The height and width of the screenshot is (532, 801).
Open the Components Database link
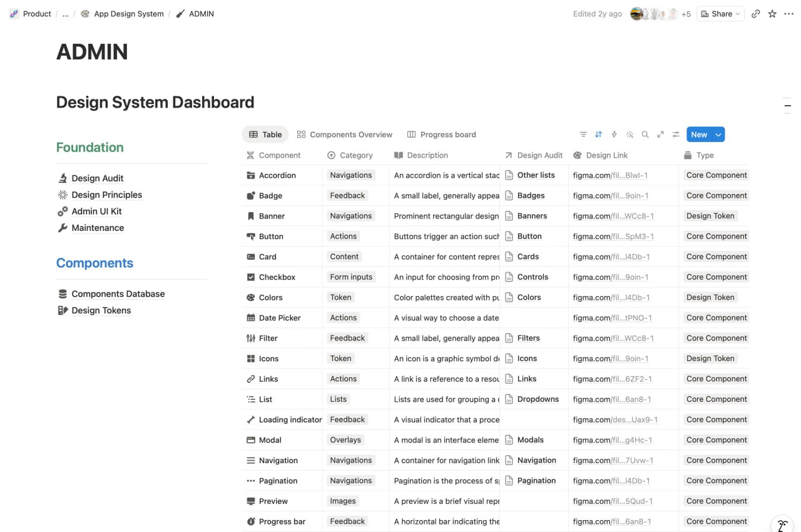click(x=118, y=294)
